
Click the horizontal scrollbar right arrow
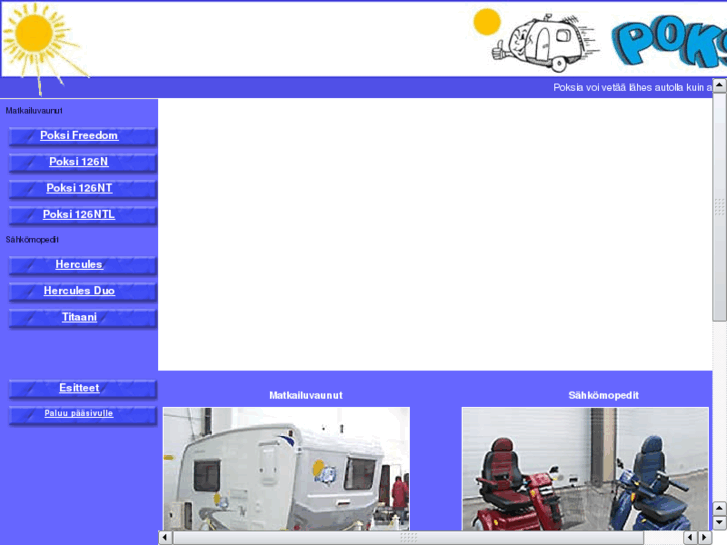tap(704, 538)
